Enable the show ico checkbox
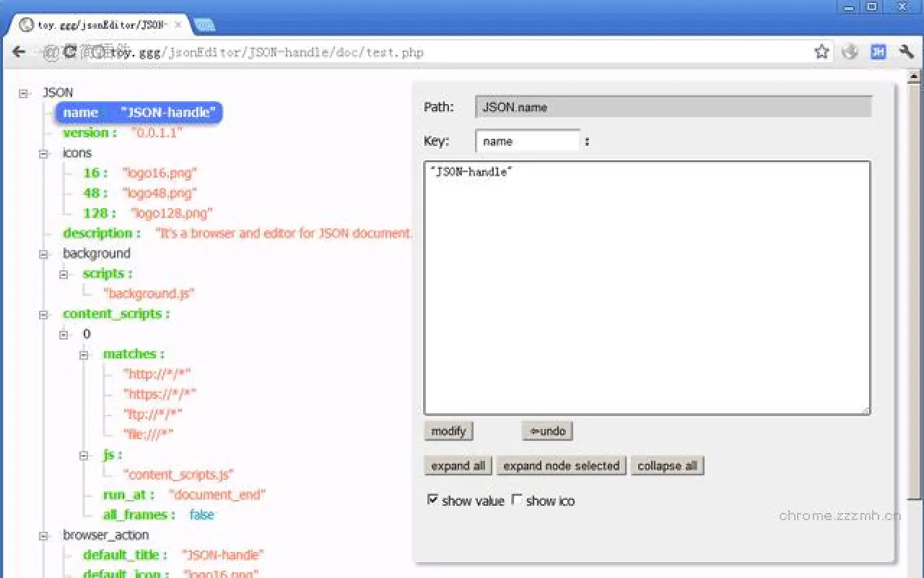 (x=517, y=499)
